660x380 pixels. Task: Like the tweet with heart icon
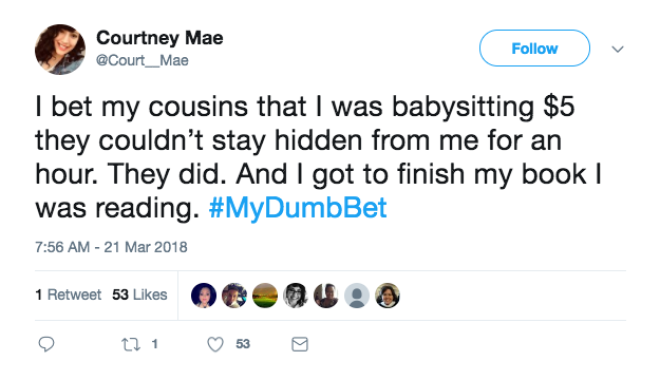215,345
